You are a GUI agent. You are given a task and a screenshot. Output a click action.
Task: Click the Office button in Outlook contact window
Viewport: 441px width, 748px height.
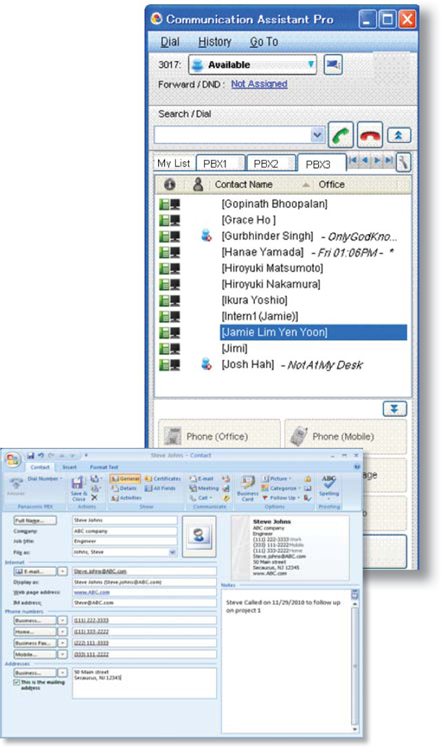(x=12, y=460)
